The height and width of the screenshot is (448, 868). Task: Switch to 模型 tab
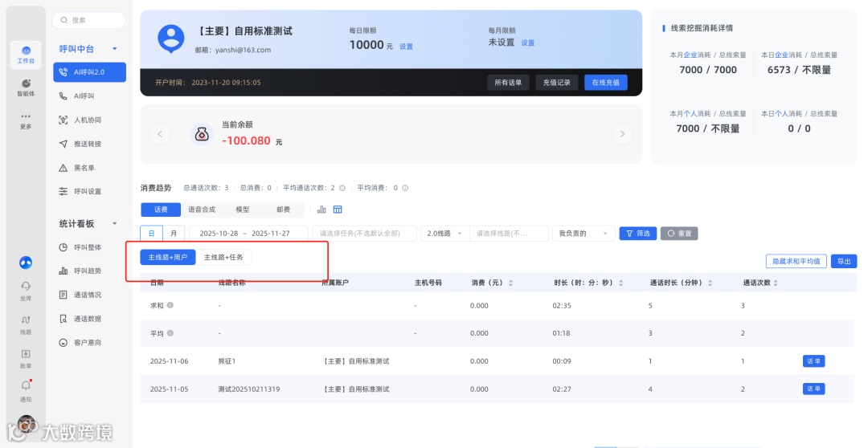pos(243,210)
